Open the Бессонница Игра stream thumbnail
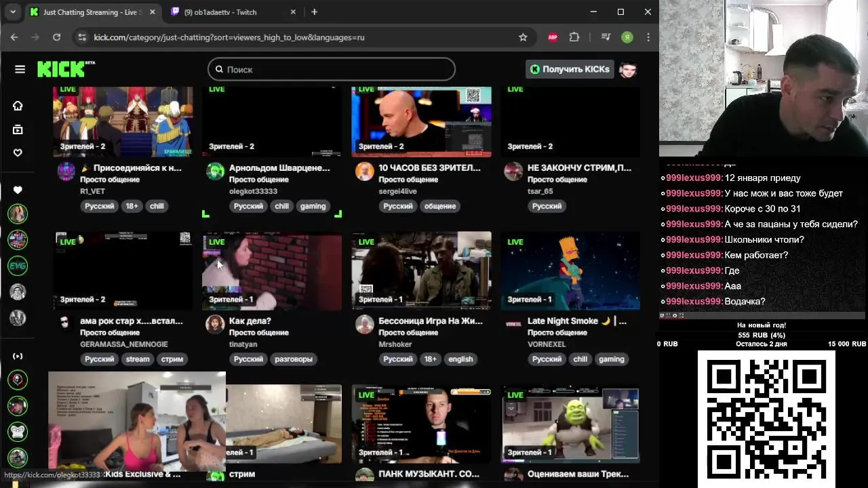868x488 pixels. point(421,271)
